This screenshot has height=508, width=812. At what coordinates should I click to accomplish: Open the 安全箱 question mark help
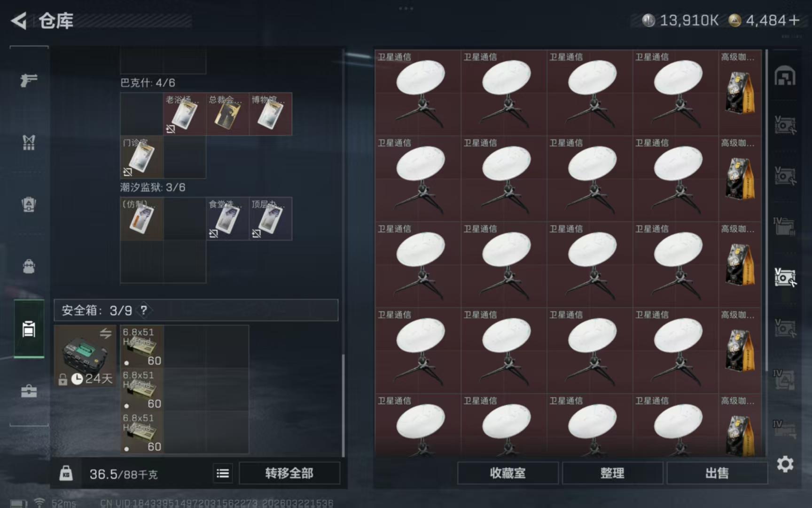pos(144,310)
